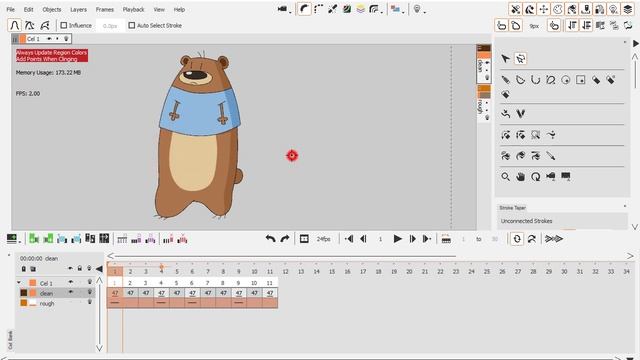Select the first curve edit mode icon

15,25
